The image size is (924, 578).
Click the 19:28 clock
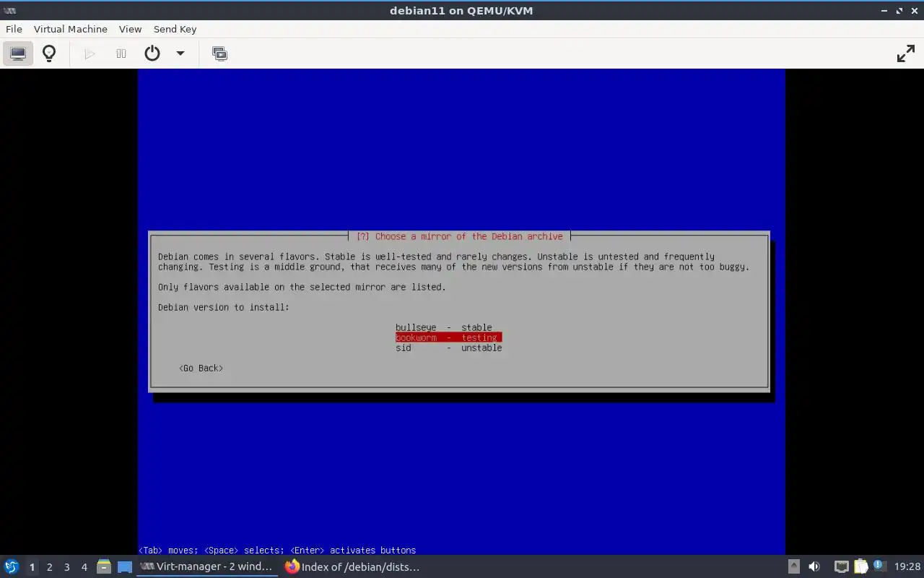[x=907, y=566]
